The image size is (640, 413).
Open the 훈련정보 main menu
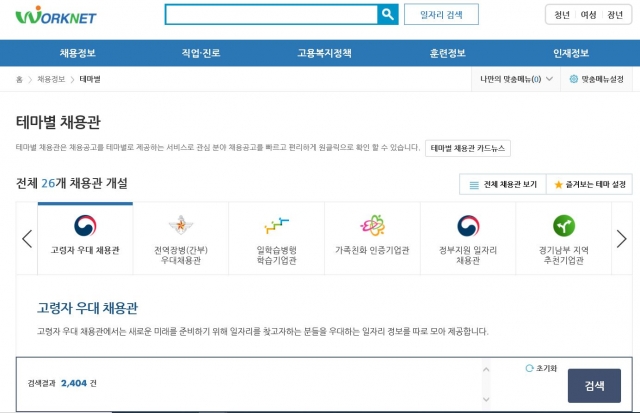click(447, 53)
